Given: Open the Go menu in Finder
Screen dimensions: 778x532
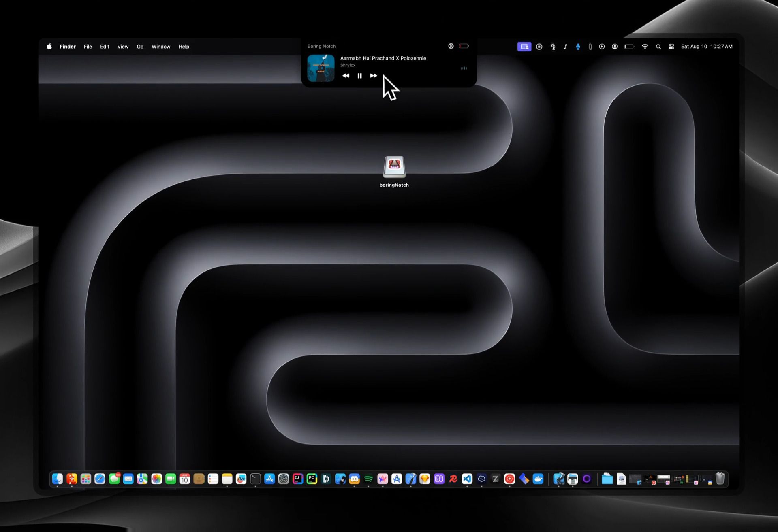Looking at the screenshot, I should [140, 47].
